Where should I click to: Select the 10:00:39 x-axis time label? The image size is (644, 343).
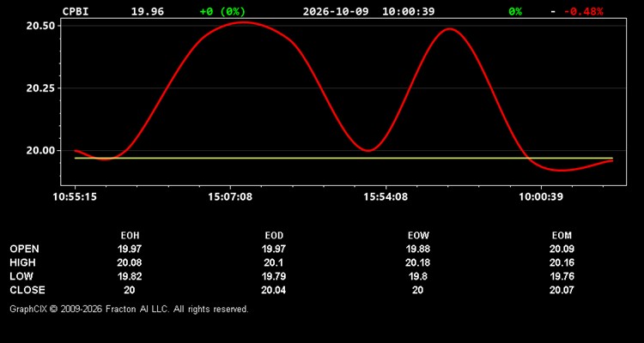[540, 197]
